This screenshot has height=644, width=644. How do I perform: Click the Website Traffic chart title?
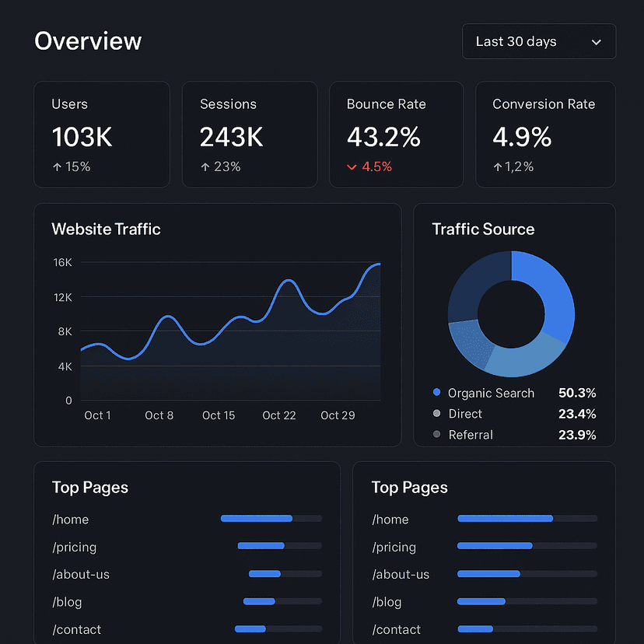[106, 229]
